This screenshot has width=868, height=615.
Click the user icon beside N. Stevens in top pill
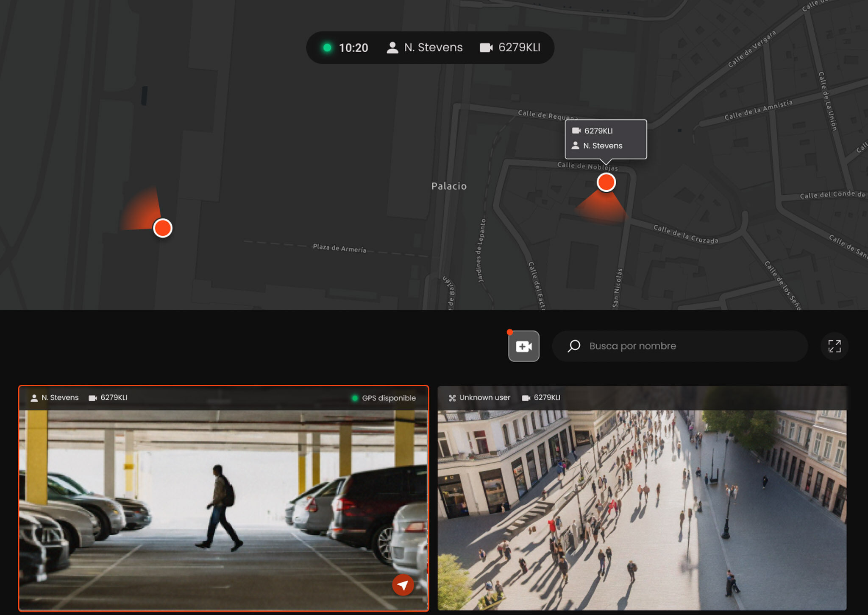point(392,48)
